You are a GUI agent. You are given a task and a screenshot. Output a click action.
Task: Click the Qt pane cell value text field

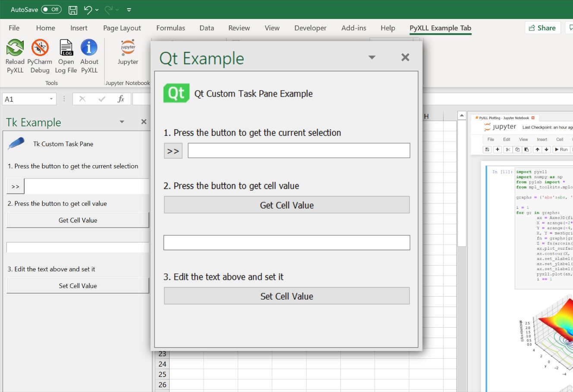pos(287,242)
